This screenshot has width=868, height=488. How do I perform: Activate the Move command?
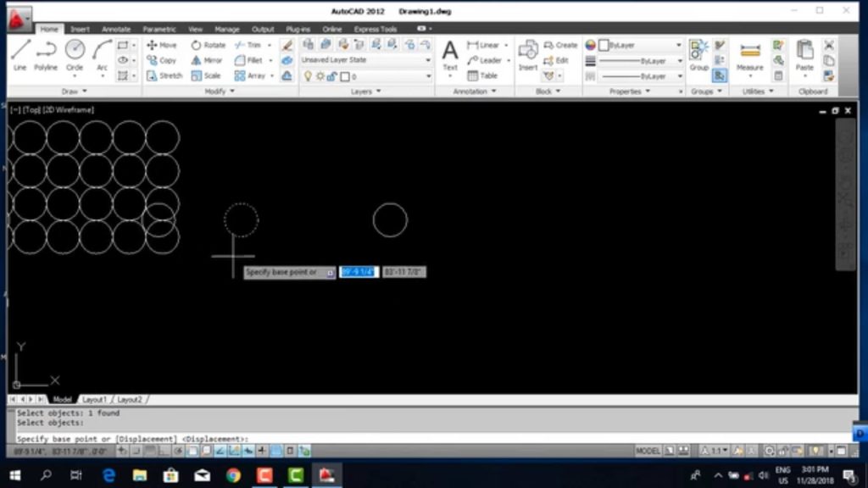(x=162, y=45)
